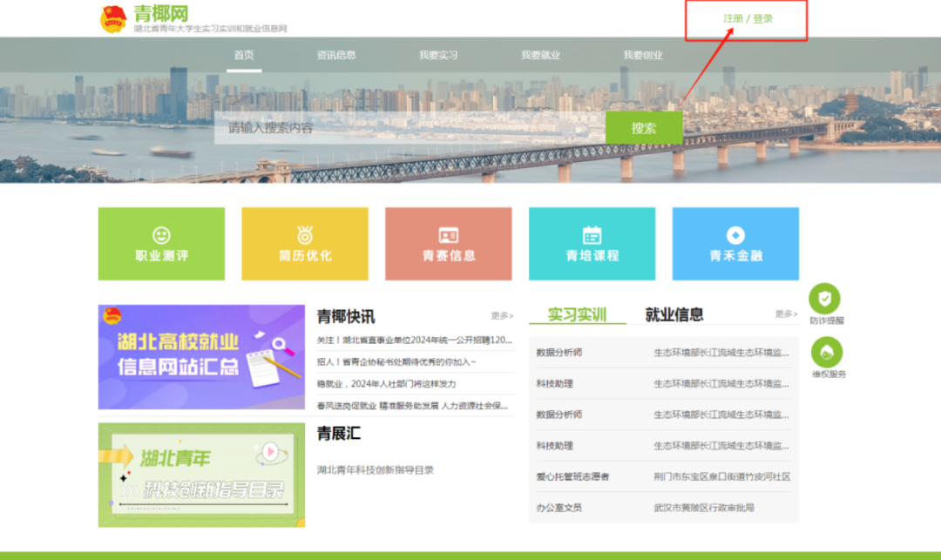Screen dimensions: 941x560
Task: Focus the 请输入搜索内容 search field
Action: pos(410,128)
